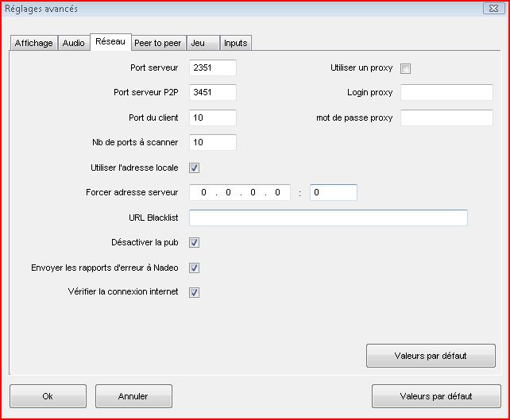Viewport: 510px width, 420px height.
Task: Click the Forcer adresse serveur IP field
Action: click(x=240, y=192)
